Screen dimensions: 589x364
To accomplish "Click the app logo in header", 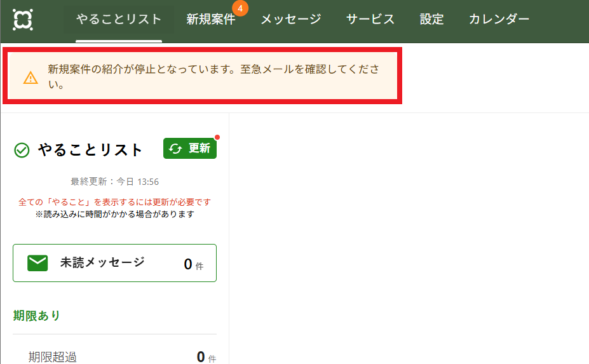I will click(22, 20).
